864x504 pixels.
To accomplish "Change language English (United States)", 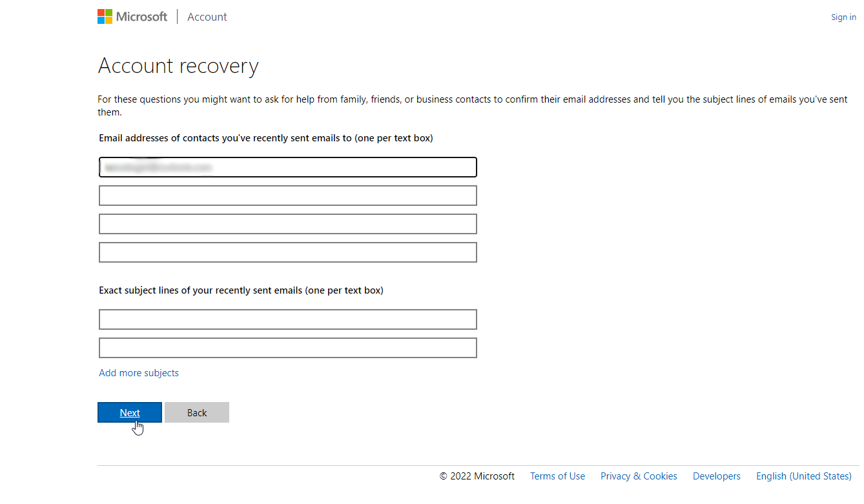I will pyautogui.click(x=804, y=476).
